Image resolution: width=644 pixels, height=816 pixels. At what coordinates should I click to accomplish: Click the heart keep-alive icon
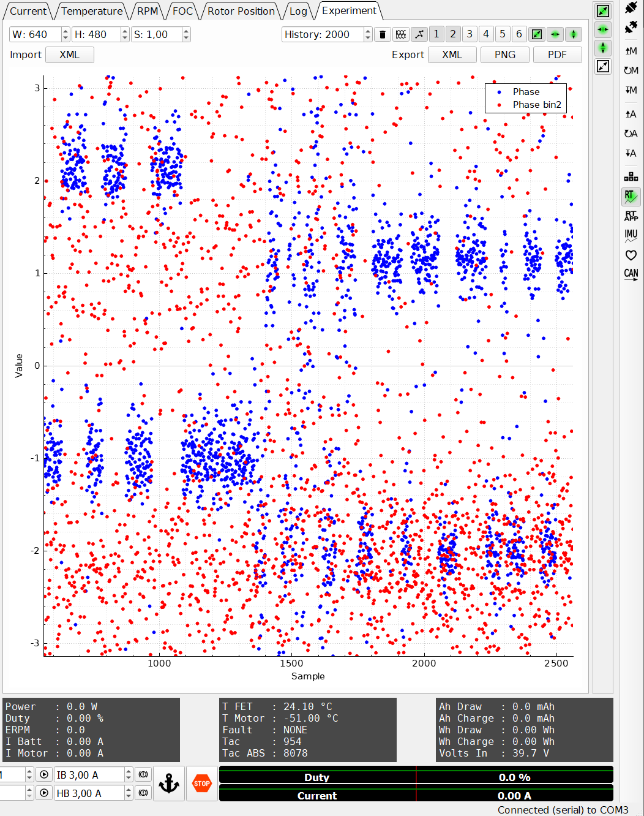pos(631,255)
